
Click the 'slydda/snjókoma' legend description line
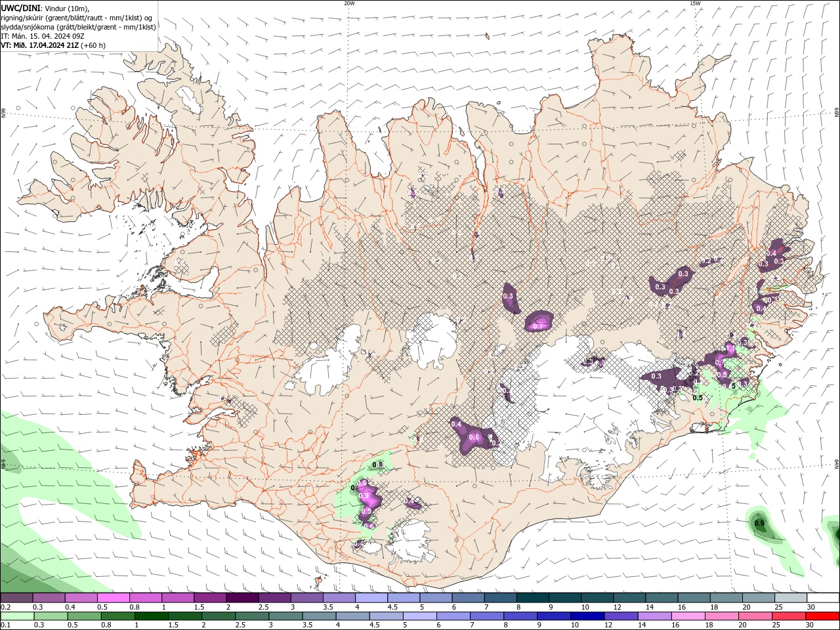point(78,27)
